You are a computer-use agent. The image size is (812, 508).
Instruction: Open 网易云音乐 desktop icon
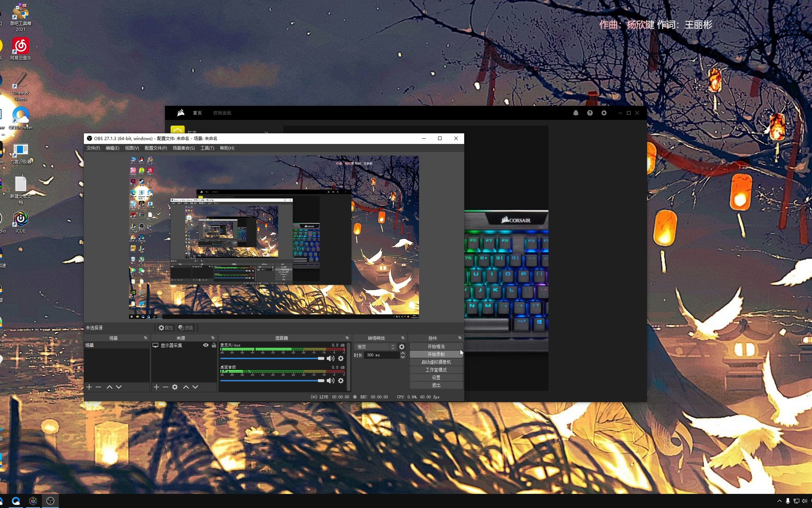point(21,49)
